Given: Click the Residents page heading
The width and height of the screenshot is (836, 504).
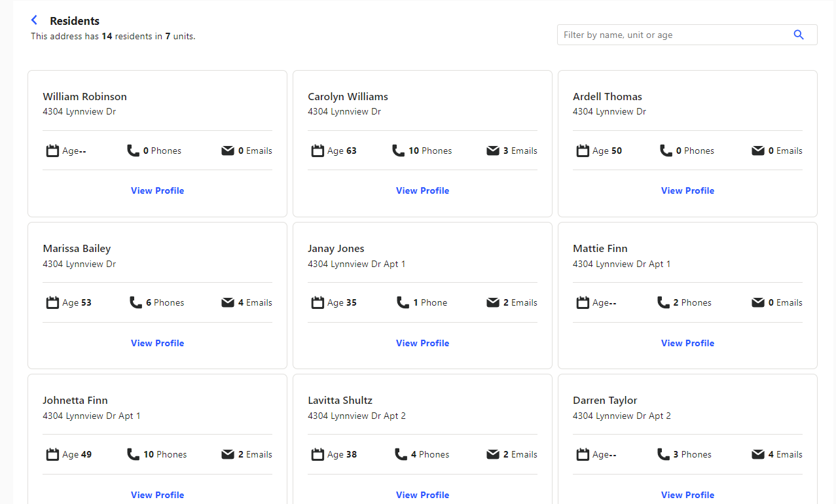Looking at the screenshot, I should point(75,21).
